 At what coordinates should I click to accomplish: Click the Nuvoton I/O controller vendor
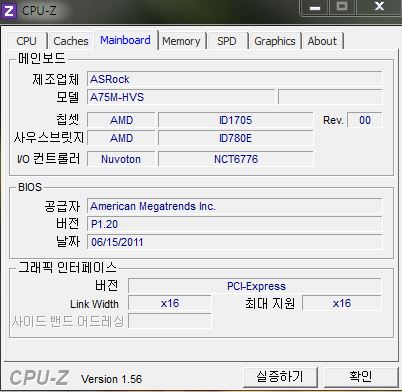tap(121, 159)
